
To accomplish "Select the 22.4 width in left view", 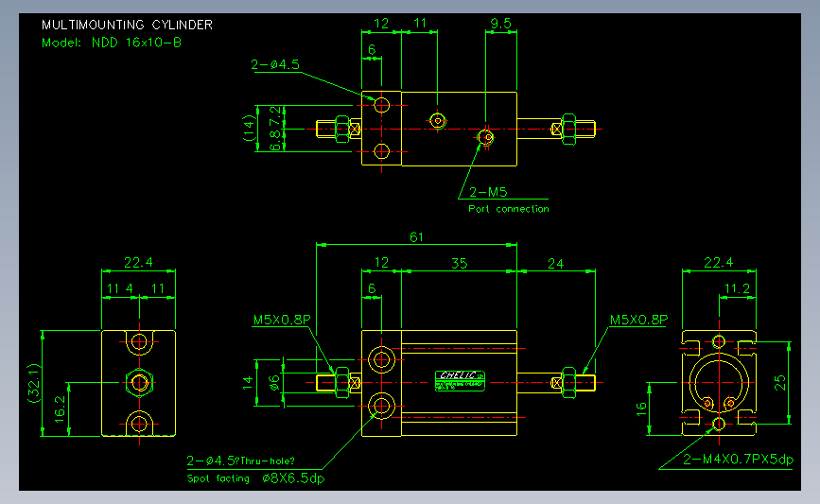I will point(138,263).
